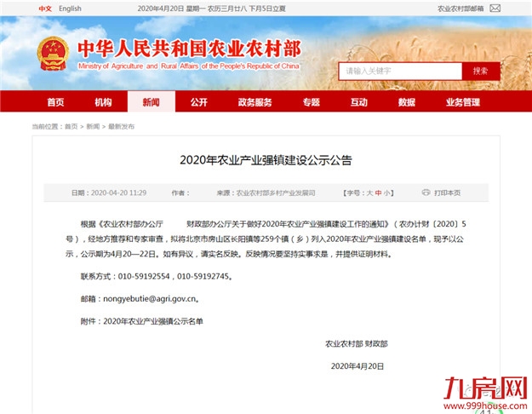Open the 专题 nav item
532x414 pixels.
pos(312,102)
